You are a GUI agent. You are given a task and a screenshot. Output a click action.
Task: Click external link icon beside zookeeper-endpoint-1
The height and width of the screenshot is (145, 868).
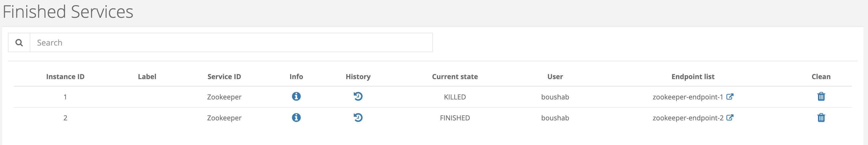click(730, 96)
